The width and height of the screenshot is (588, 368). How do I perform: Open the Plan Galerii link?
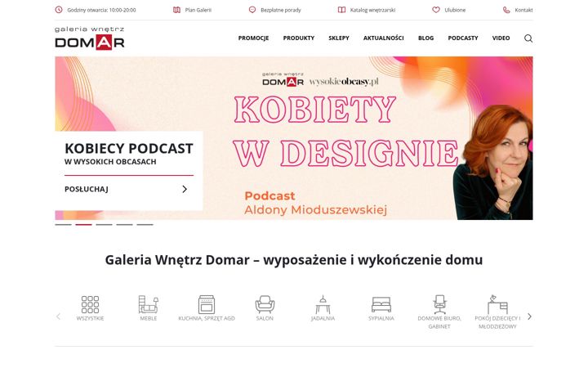point(198,10)
